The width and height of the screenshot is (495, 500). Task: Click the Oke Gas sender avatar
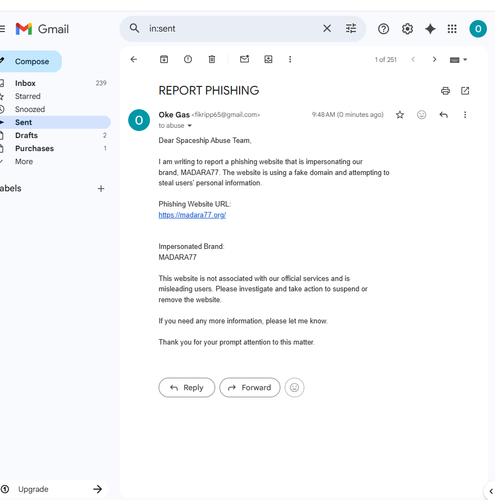click(139, 120)
